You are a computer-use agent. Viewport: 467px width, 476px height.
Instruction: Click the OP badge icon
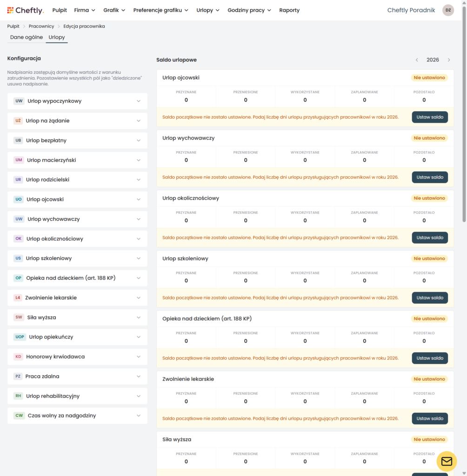click(x=18, y=278)
